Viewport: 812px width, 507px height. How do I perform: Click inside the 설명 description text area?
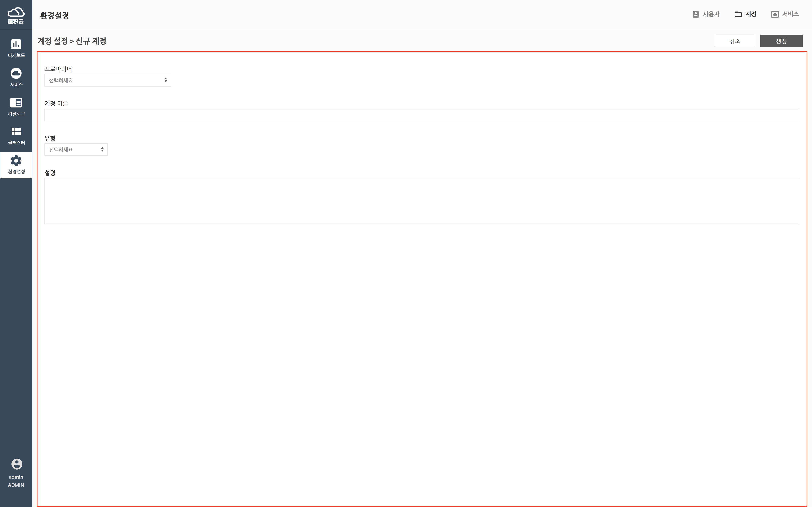point(422,201)
